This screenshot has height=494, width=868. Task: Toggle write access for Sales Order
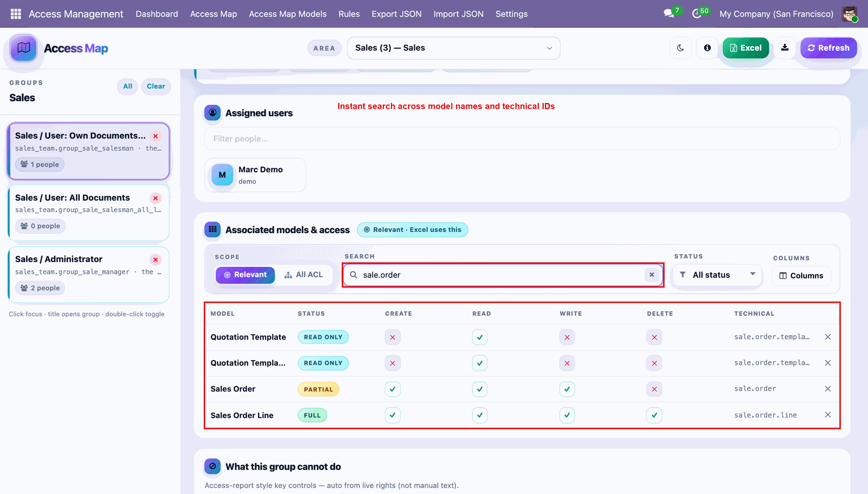coord(567,389)
